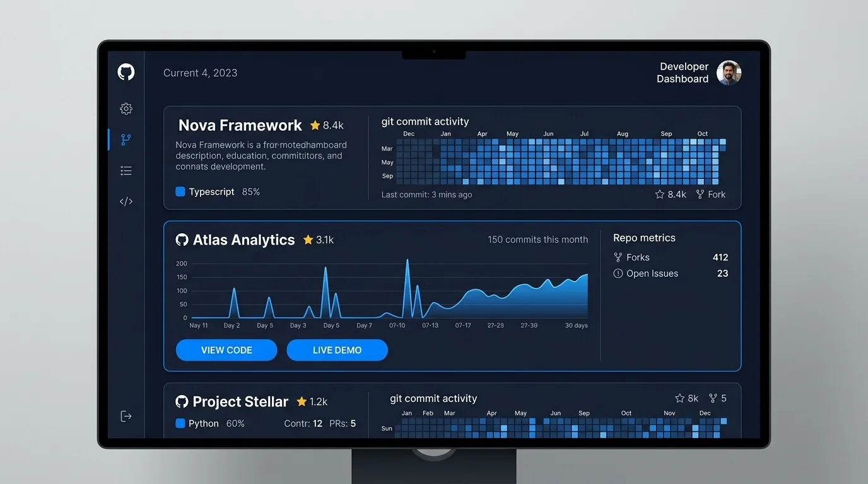
Task: Star Nova Framework using the outline star icon
Action: [660, 194]
